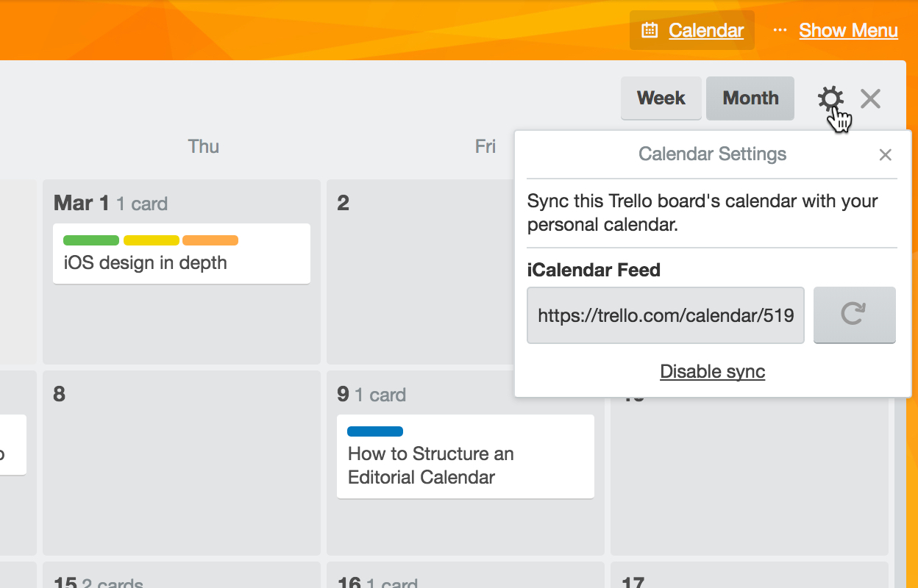918x588 pixels.
Task: Click the calendar settings gear icon
Action: (x=830, y=98)
